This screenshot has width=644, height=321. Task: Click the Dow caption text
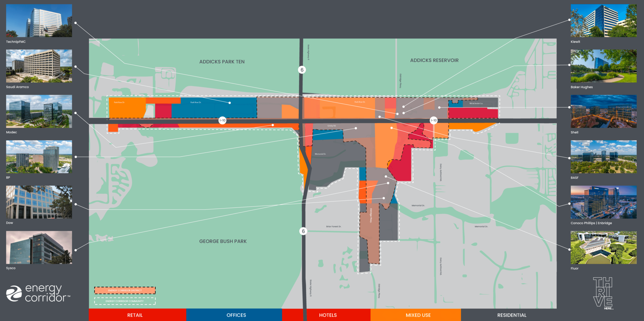point(9,223)
